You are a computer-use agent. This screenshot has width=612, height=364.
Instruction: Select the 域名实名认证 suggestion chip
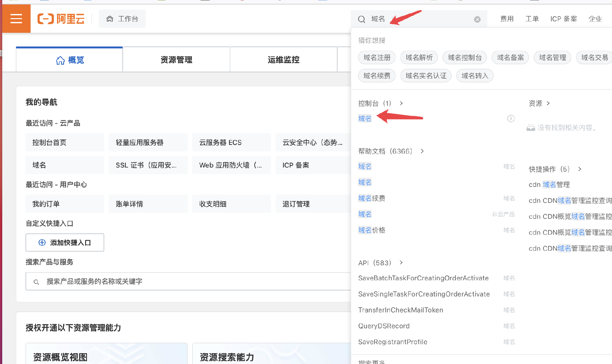click(x=426, y=75)
